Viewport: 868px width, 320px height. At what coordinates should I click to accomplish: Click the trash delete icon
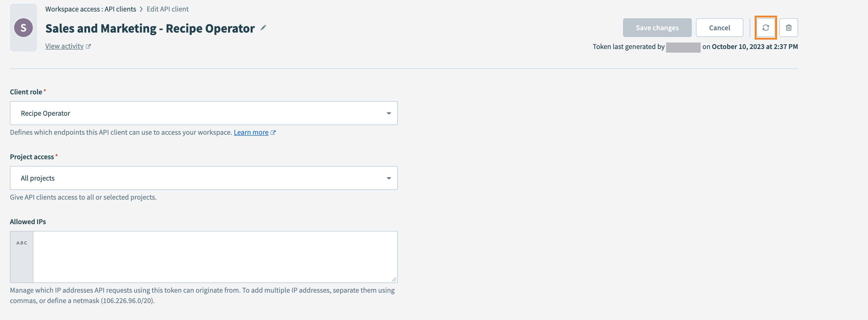[788, 28]
